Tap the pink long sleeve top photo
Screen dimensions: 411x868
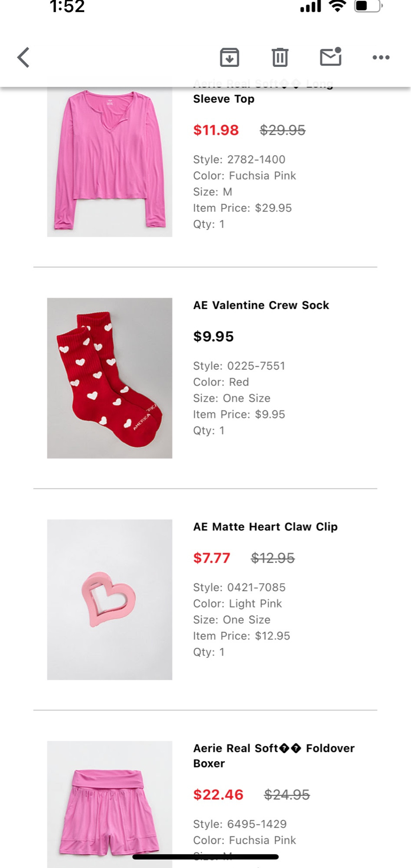point(110,161)
